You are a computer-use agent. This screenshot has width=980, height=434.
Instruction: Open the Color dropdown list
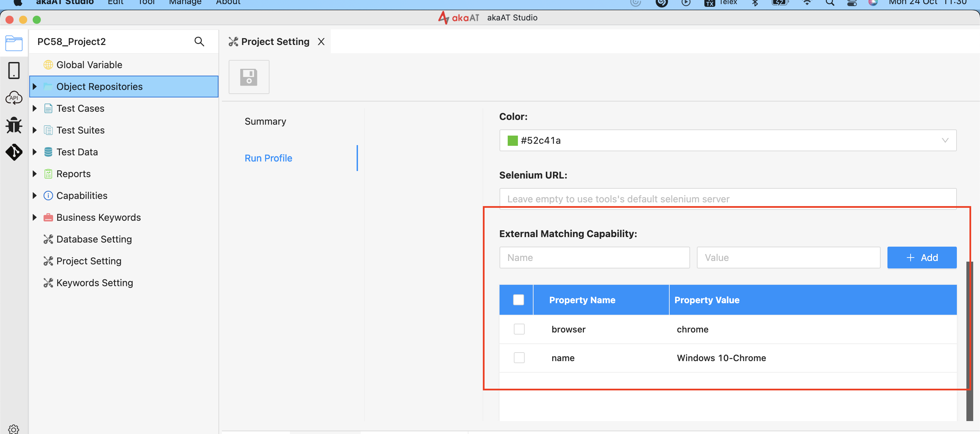click(x=728, y=140)
